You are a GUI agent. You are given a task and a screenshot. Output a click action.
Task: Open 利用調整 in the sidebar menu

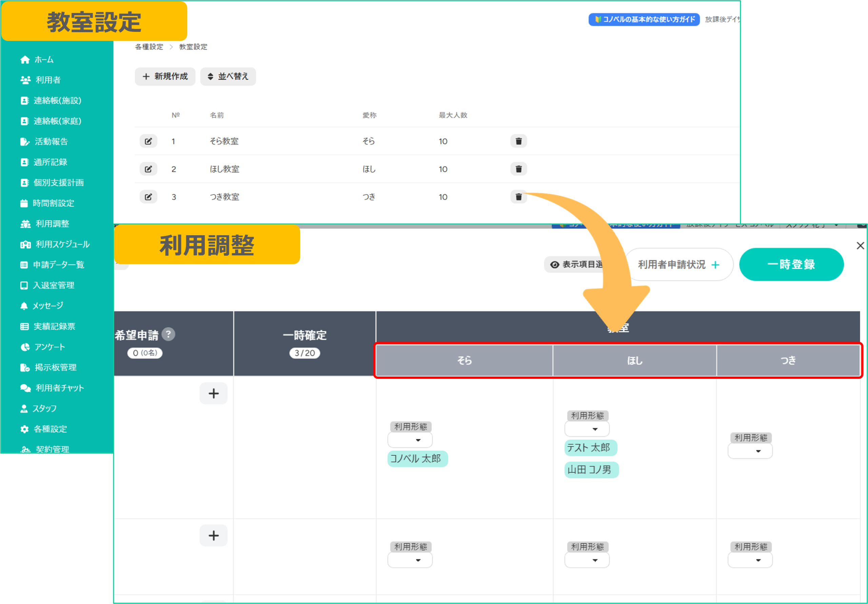click(x=52, y=224)
